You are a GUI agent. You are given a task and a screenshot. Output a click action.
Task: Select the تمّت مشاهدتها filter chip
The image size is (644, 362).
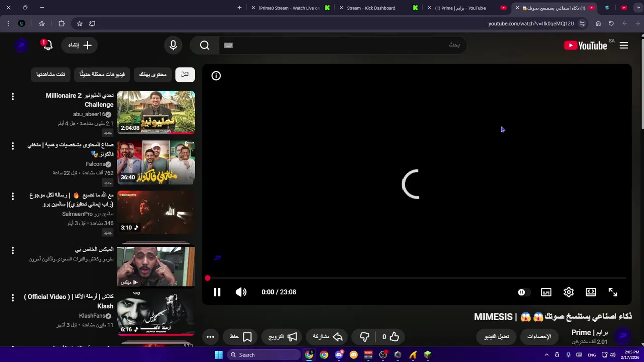[x=51, y=74]
